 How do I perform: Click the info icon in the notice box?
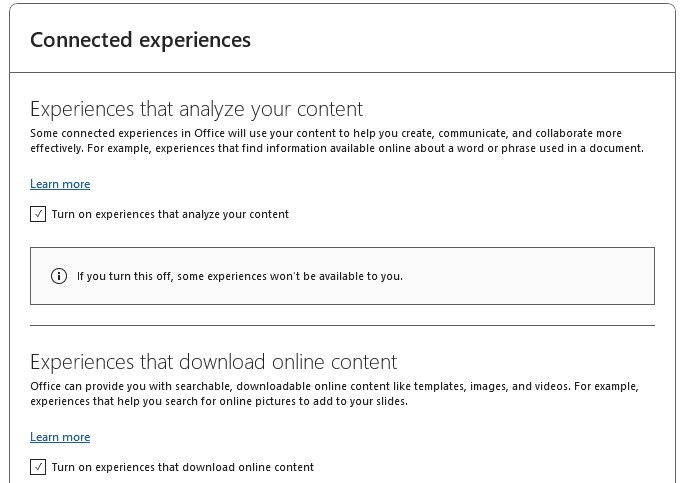click(58, 276)
